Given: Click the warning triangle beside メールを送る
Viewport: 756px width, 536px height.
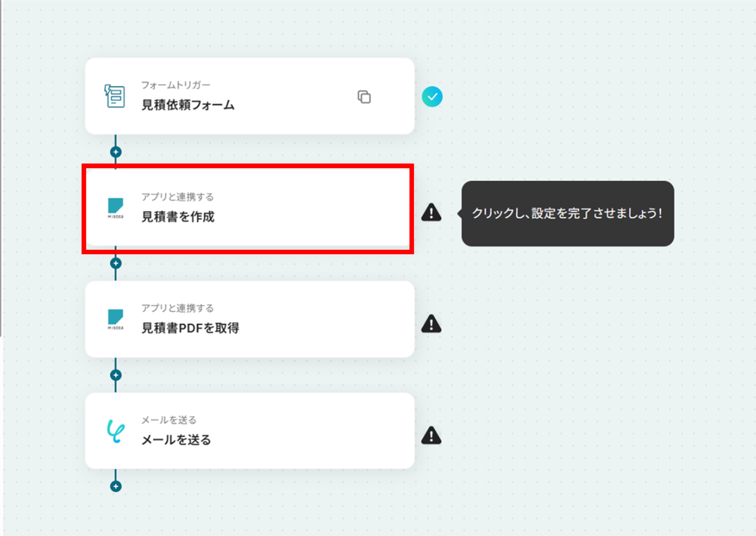Looking at the screenshot, I should 431,436.
